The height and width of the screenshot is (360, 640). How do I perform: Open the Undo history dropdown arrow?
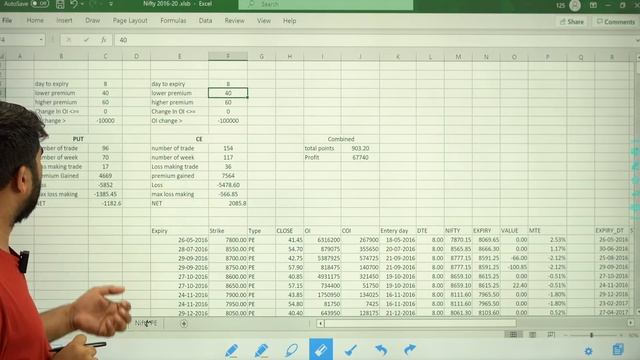click(x=82, y=4)
